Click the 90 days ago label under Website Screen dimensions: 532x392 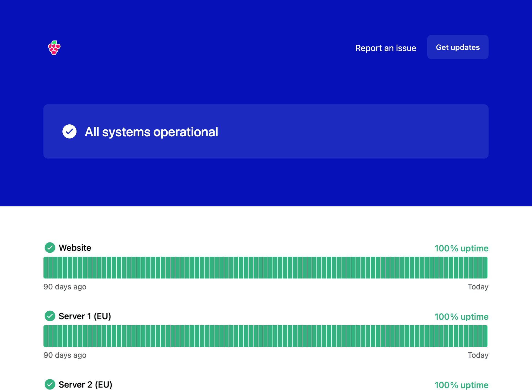tap(65, 287)
